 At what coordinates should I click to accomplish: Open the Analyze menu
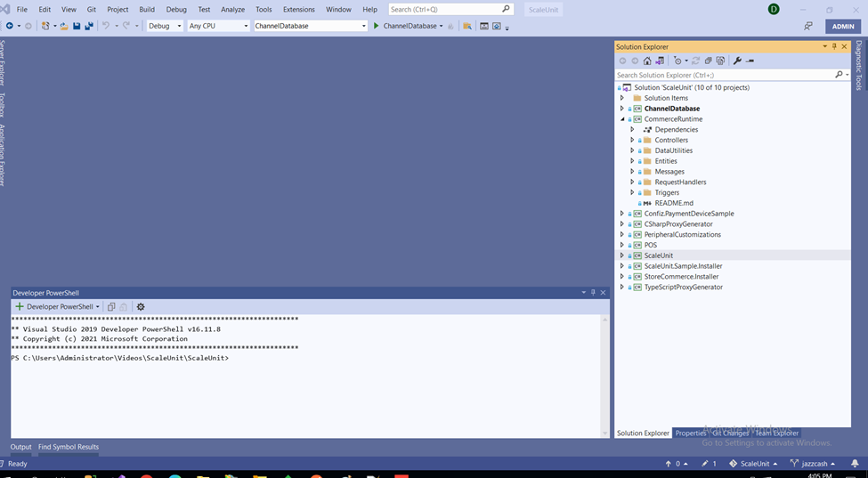[x=232, y=10]
